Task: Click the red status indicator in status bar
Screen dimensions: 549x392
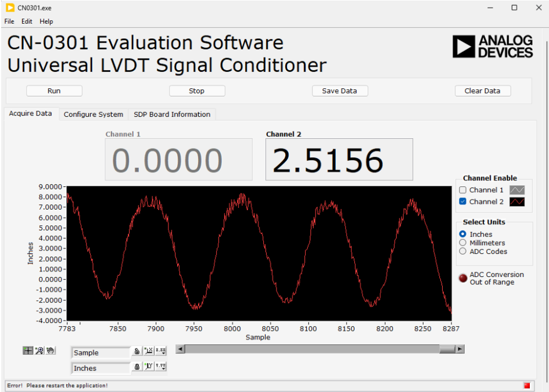Action: (x=527, y=386)
